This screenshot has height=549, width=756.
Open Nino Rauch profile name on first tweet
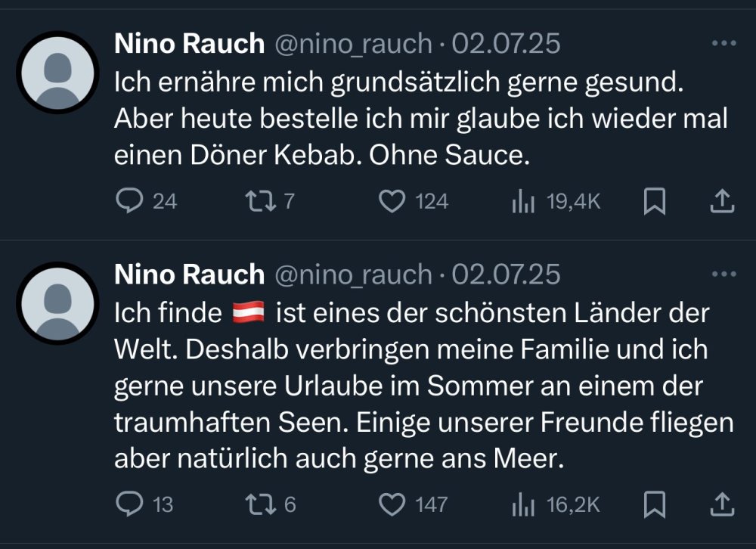pyautogui.click(x=189, y=44)
